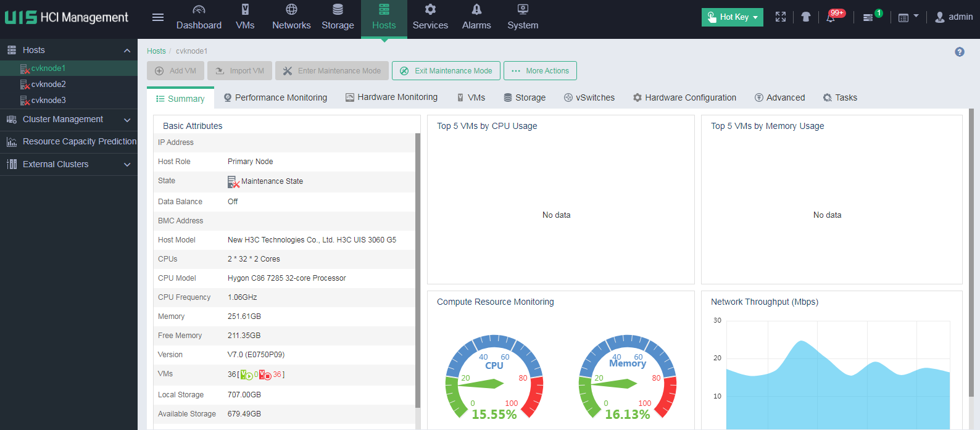Go to Networks in top navigation
Screen dimensions: 980x430
coord(291,17)
